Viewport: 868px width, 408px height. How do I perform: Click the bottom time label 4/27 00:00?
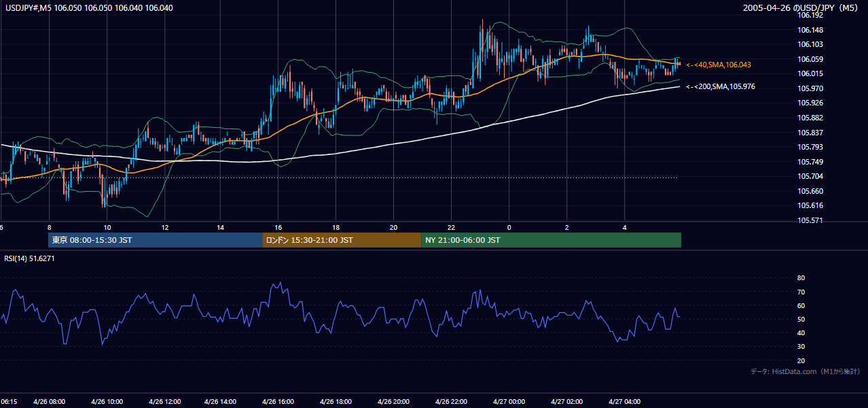coord(508,402)
